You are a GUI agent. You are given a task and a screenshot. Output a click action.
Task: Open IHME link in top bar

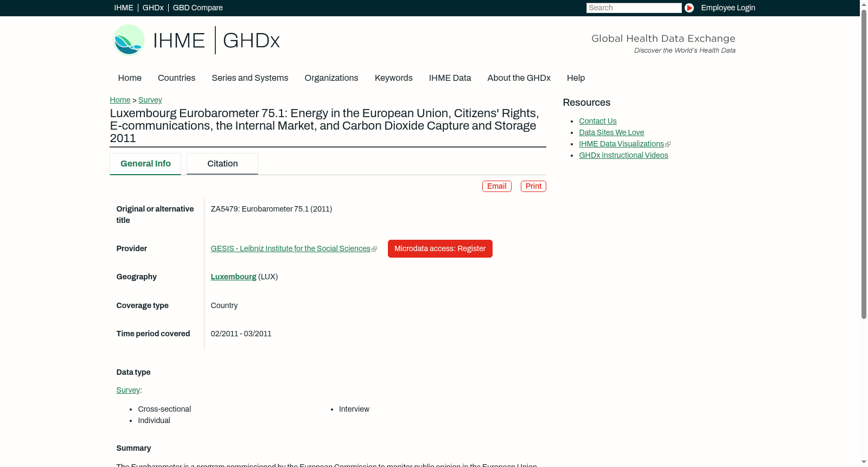click(124, 8)
